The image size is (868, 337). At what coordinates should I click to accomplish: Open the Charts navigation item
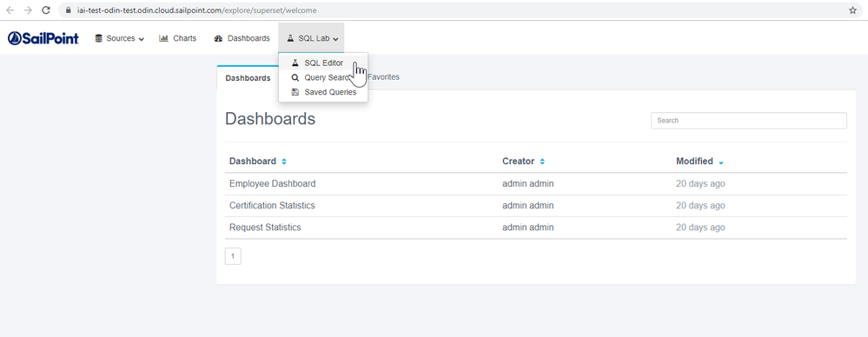pos(178,38)
